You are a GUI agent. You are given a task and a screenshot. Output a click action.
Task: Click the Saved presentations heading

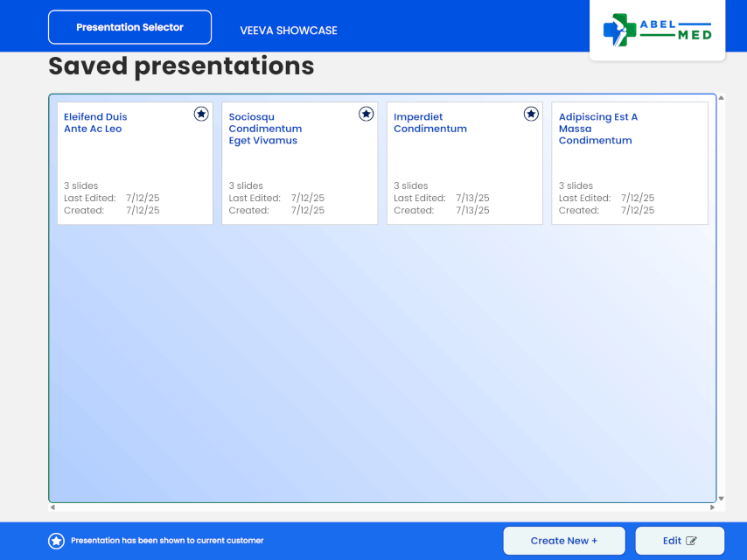click(181, 66)
